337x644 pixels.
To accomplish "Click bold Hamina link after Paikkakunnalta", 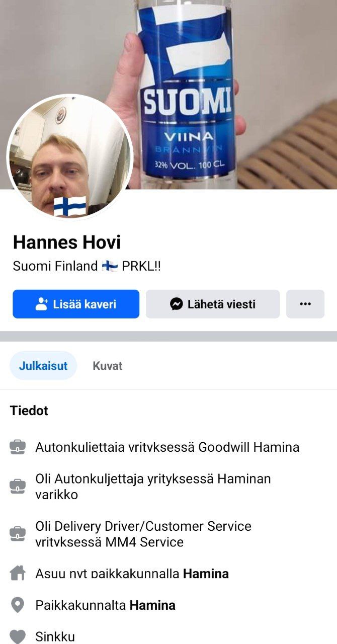I will 152,605.
